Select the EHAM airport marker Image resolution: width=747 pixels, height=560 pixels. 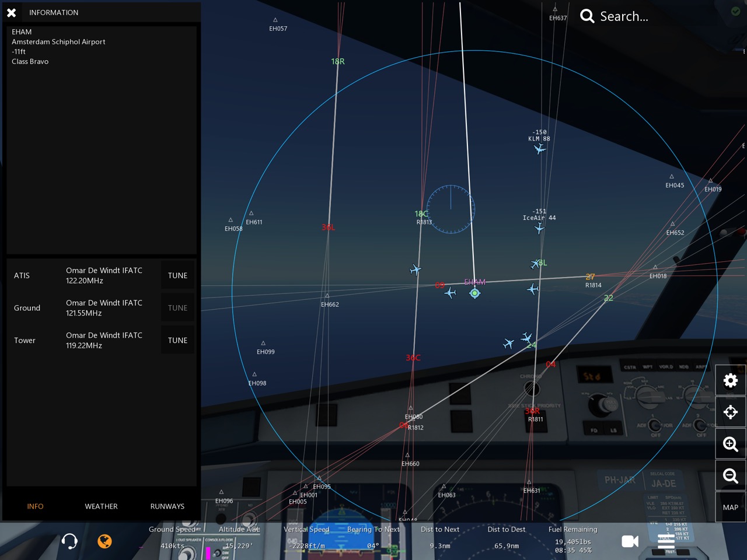click(475, 293)
